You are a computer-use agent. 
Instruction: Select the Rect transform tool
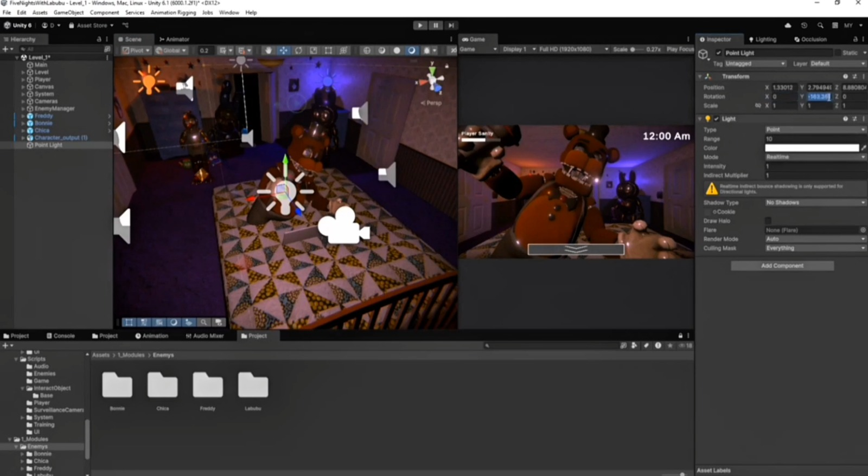coord(328,50)
